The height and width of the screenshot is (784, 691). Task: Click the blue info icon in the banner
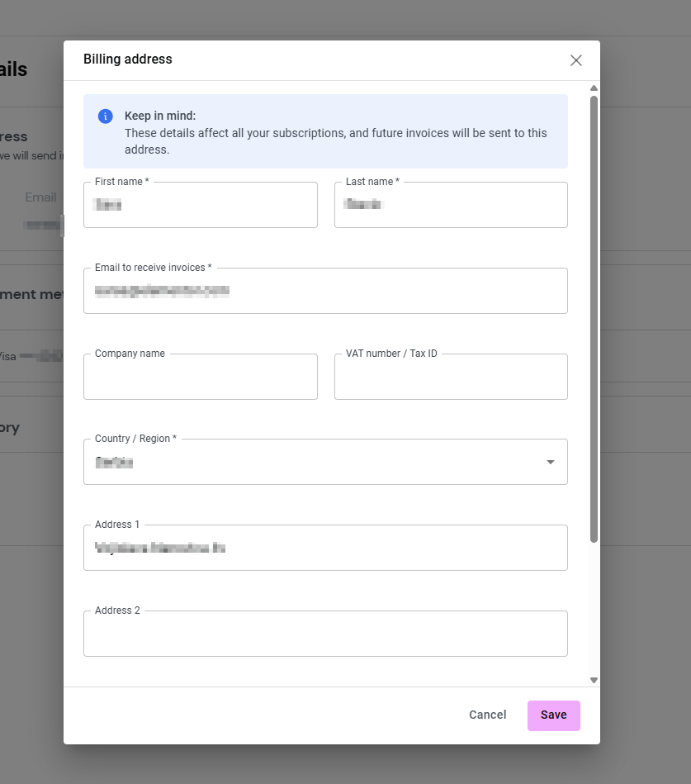[105, 116]
